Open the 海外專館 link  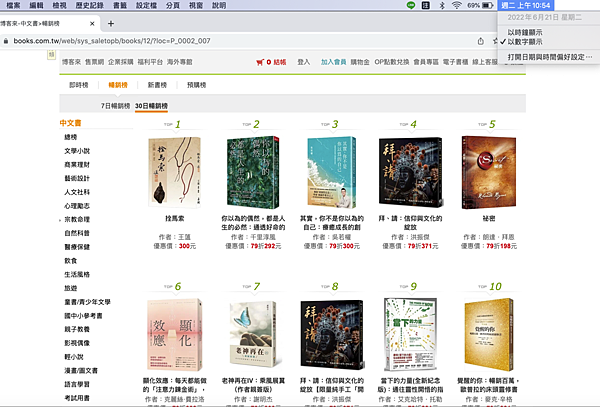tap(179, 62)
